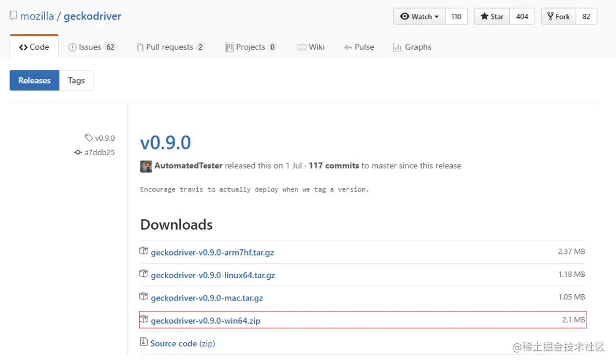Viewport: 616px width, 364px height.
Task: Open the v0.9.0 release title
Action: pyautogui.click(x=166, y=142)
